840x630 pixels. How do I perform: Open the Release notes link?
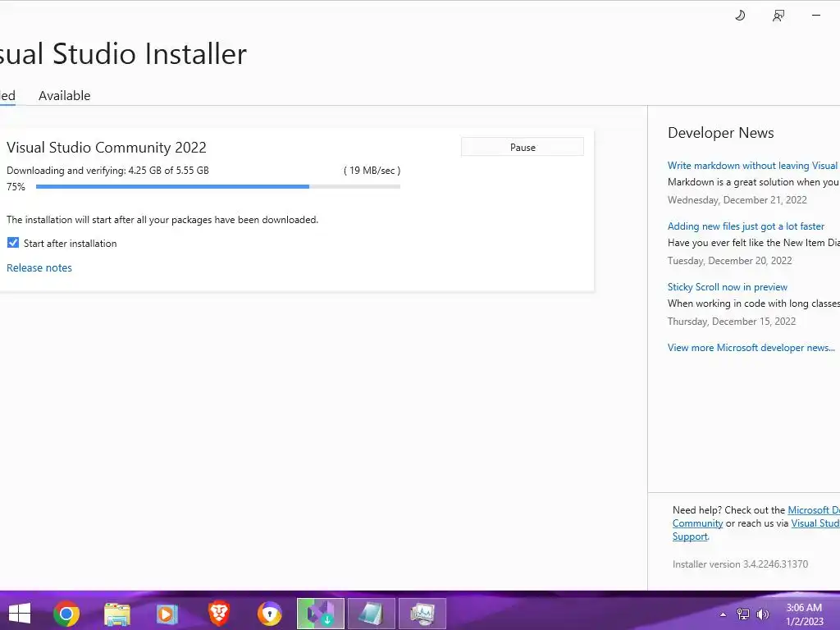point(39,268)
